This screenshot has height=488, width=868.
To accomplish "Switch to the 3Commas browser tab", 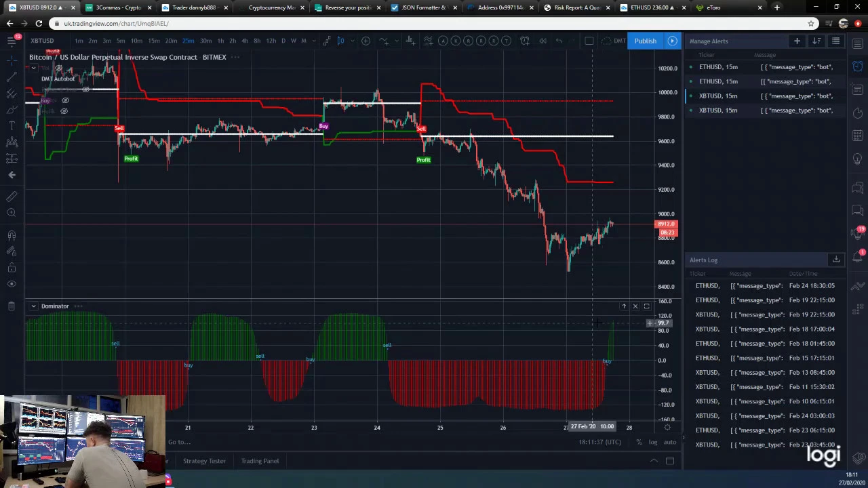I will [118, 7].
